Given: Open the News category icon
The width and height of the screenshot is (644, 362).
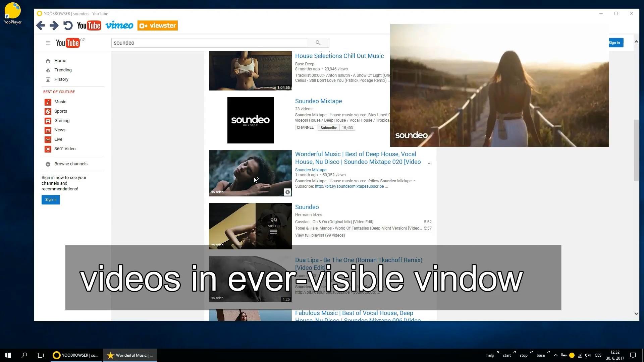Looking at the screenshot, I should click(48, 130).
